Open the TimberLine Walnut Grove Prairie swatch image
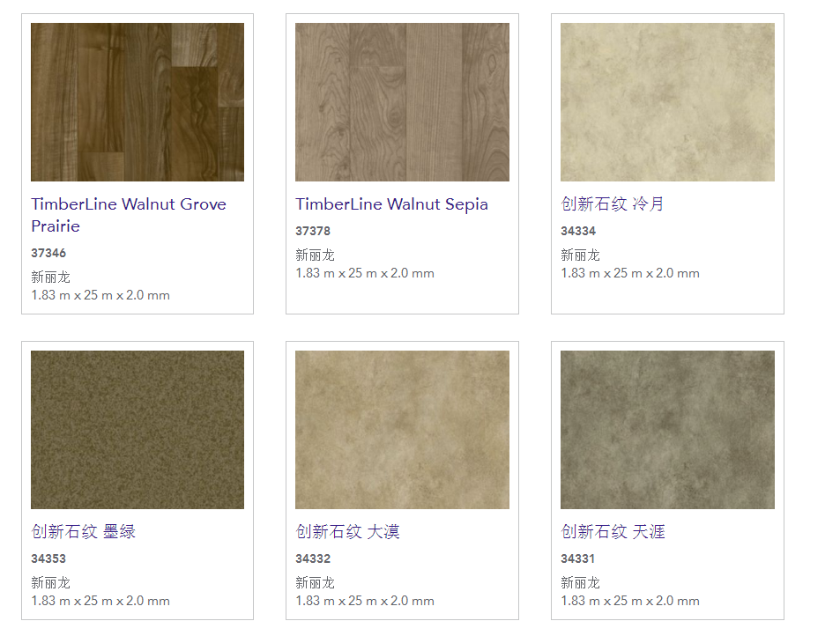The height and width of the screenshot is (636, 840). click(138, 102)
